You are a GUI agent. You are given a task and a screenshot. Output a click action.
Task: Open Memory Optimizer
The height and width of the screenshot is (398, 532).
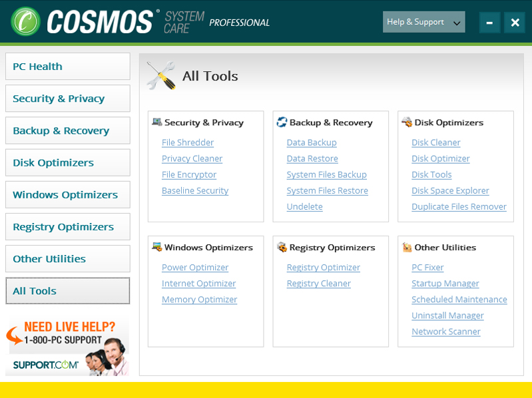point(199,299)
